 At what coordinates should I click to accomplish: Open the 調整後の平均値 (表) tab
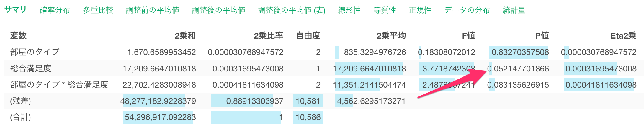[292, 10]
